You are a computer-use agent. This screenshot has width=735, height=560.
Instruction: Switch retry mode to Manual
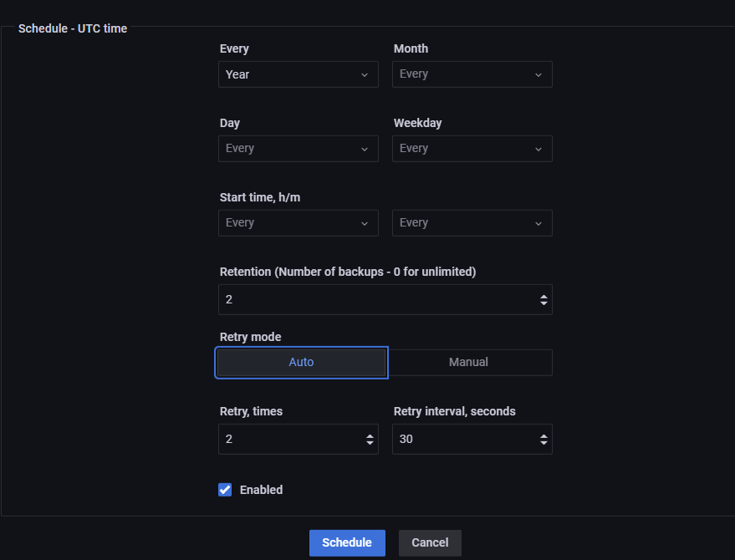[469, 362]
